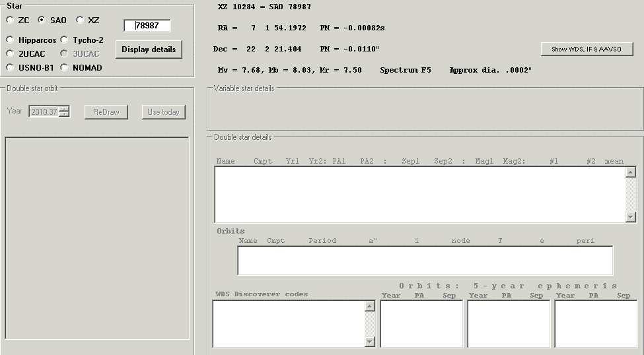Click the 'WDS Discoverer codes' label
The image size is (644, 355).
click(x=262, y=294)
